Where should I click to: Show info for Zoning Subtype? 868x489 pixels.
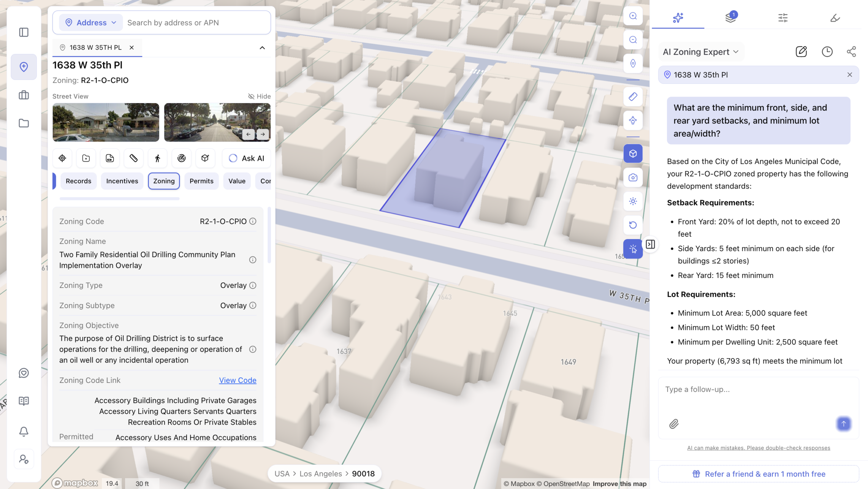pos(253,306)
